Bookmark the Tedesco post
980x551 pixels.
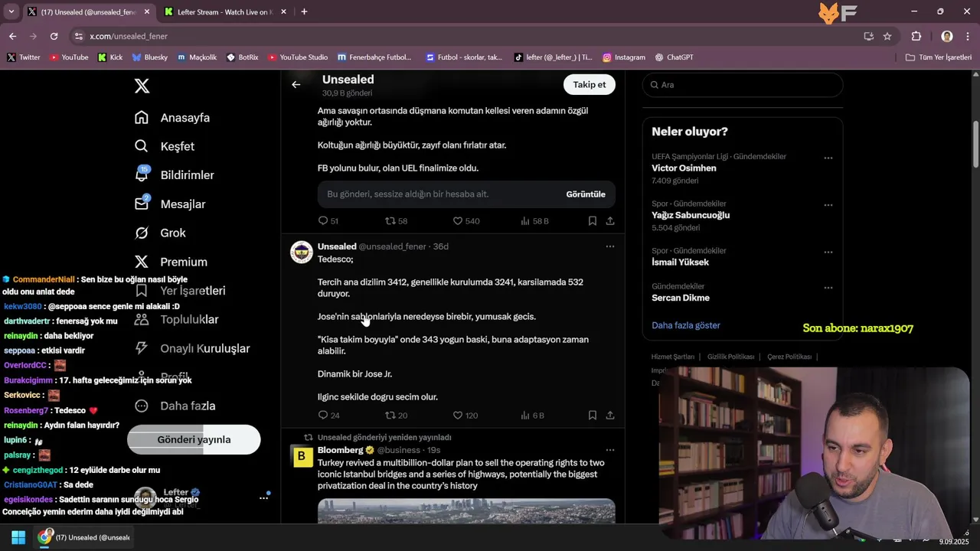[593, 415]
